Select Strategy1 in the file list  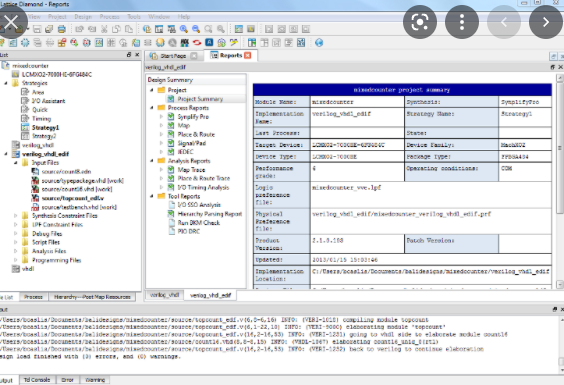[45, 127]
